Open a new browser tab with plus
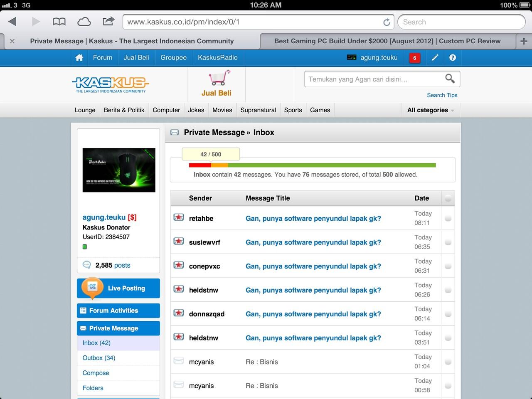This screenshot has width=532, height=399. (524, 41)
